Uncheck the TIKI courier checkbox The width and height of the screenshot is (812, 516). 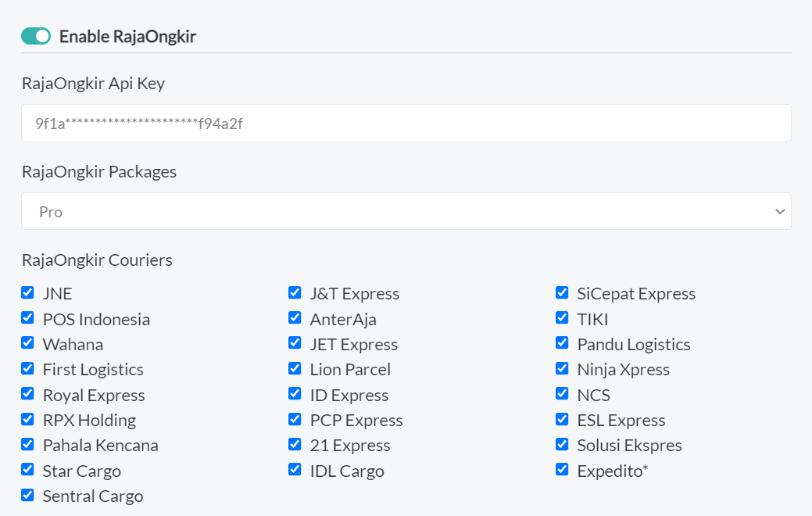(x=562, y=318)
